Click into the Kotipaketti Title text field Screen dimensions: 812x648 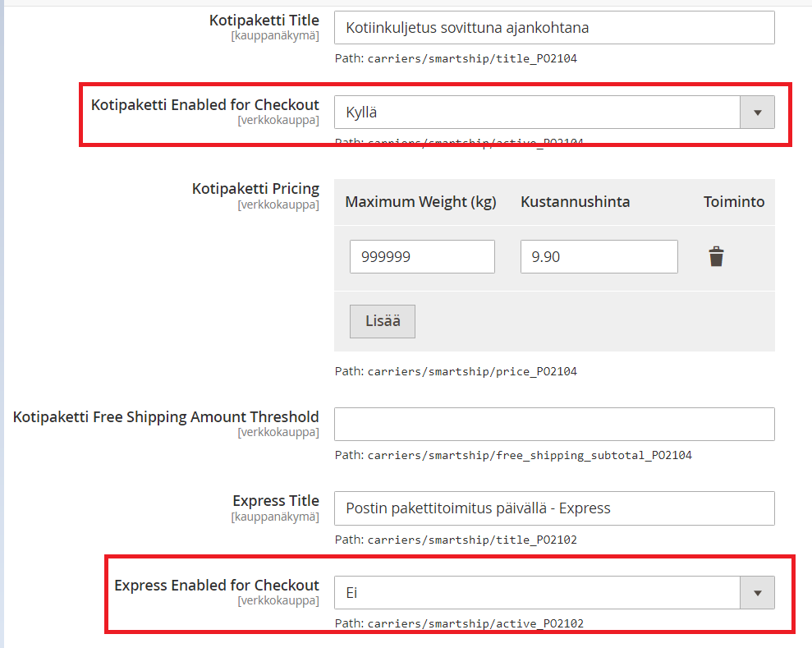pyautogui.click(x=554, y=28)
